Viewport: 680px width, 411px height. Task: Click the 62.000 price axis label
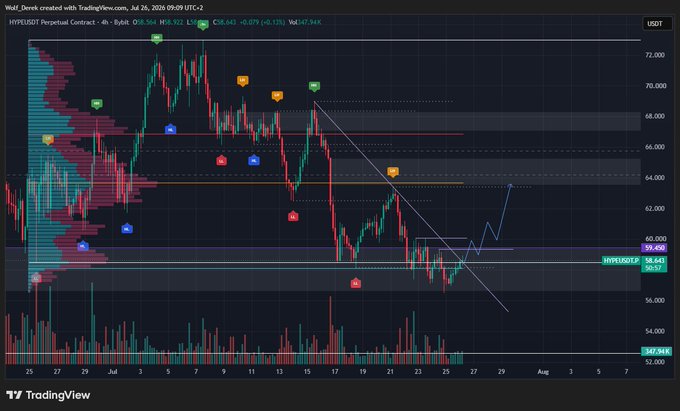point(655,209)
